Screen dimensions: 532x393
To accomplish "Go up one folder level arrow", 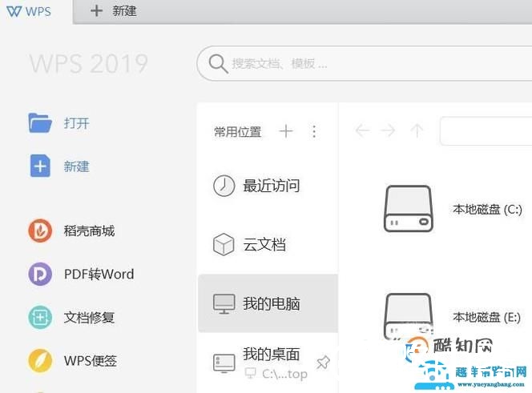I will 417,130.
